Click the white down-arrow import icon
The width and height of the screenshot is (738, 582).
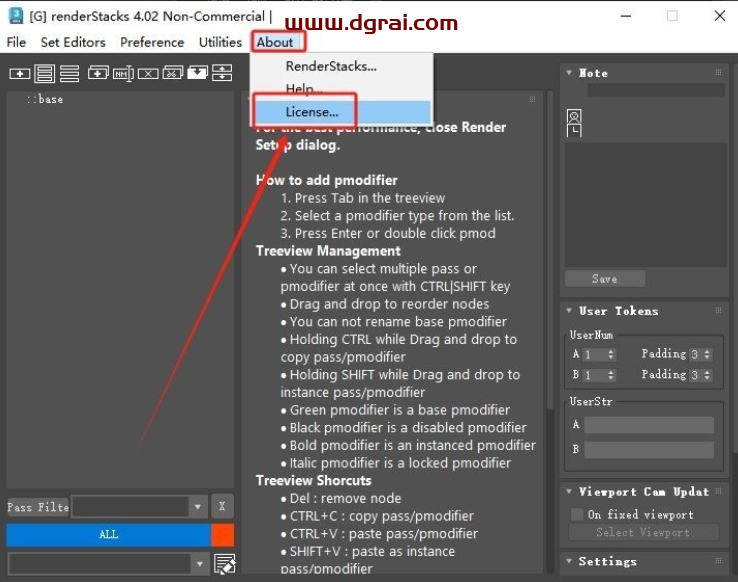click(x=197, y=73)
